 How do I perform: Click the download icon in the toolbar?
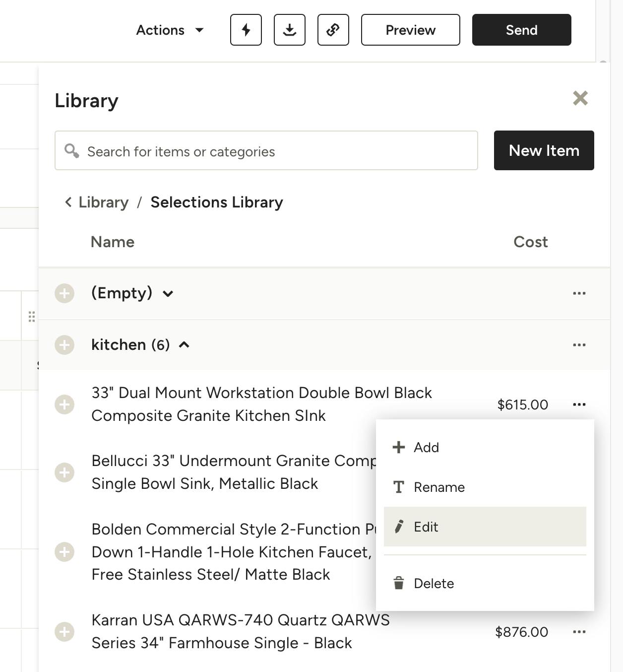(x=289, y=30)
